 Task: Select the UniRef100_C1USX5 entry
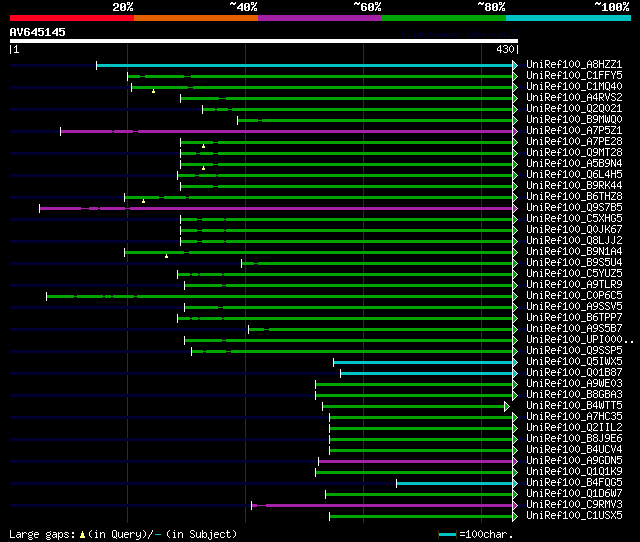[x=574, y=516]
